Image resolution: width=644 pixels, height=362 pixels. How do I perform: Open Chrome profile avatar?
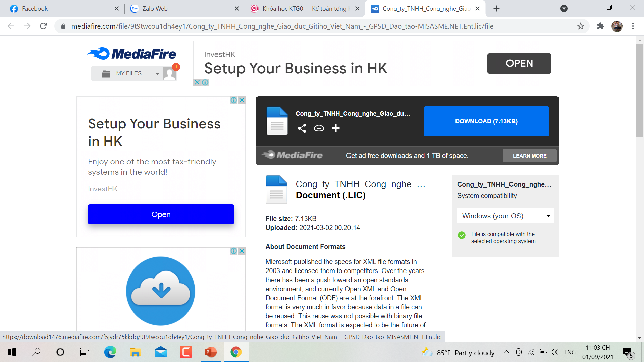click(617, 26)
